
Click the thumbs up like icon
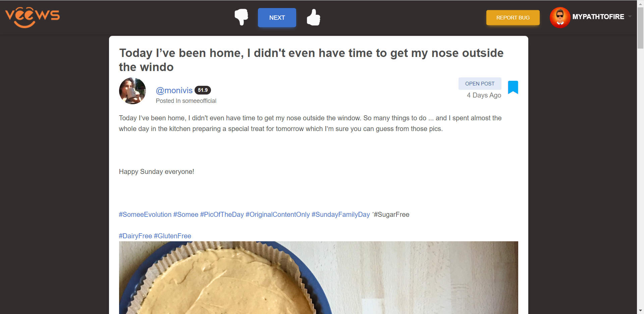313,17
